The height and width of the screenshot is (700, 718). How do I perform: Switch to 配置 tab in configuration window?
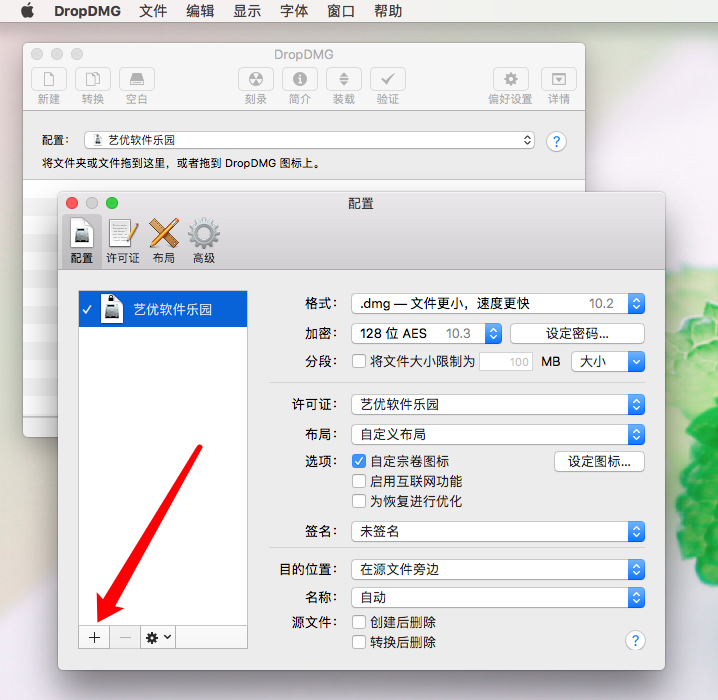point(82,241)
